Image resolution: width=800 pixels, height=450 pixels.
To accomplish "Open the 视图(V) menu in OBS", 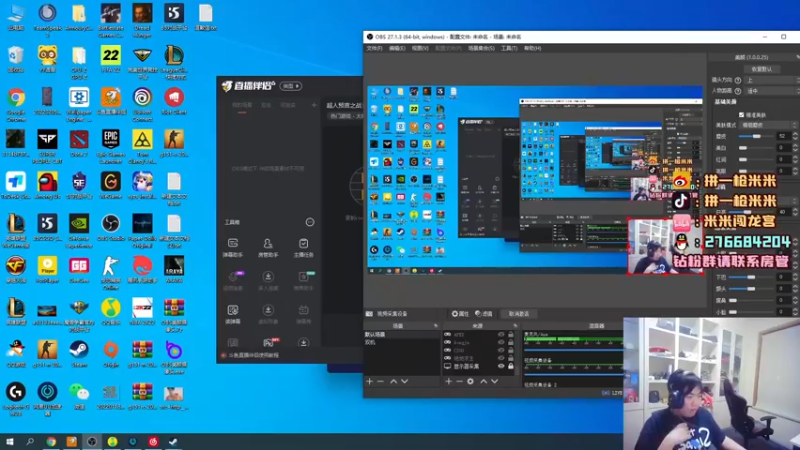I will click(x=420, y=48).
